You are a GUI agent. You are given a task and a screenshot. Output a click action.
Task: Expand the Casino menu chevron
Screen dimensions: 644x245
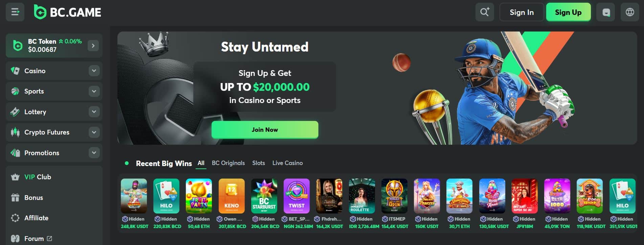click(94, 71)
